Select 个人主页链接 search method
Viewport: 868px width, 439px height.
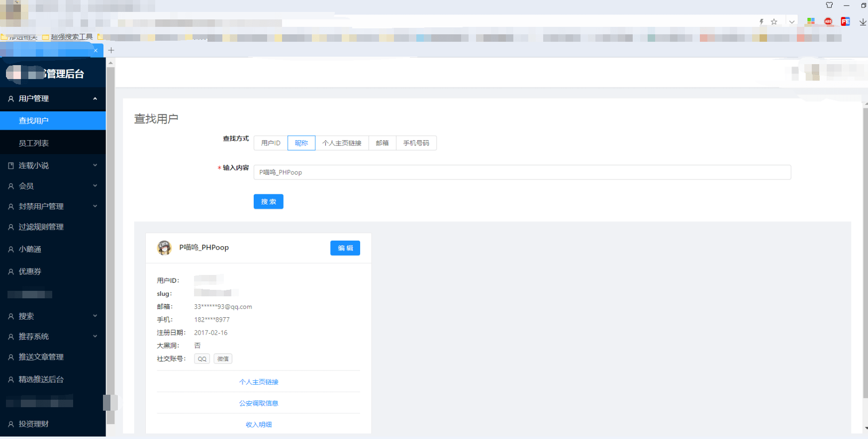342,143
